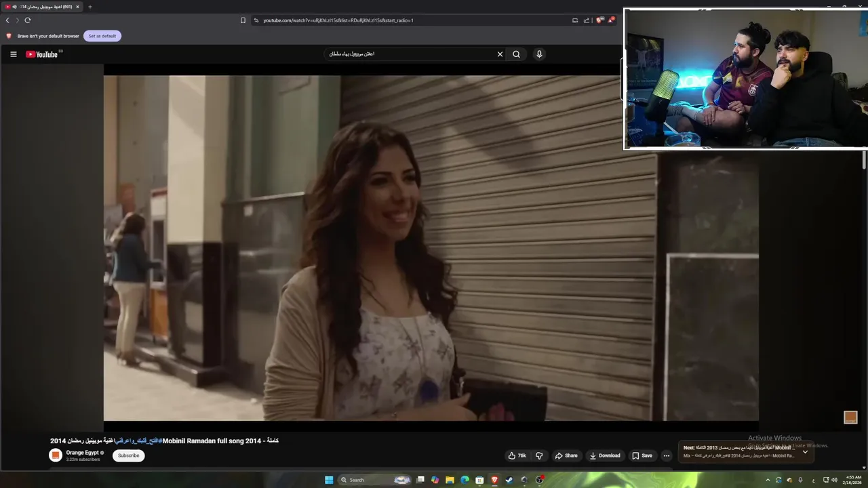
Task: Share this page via the address bar icon
Action: click(587, 20)
